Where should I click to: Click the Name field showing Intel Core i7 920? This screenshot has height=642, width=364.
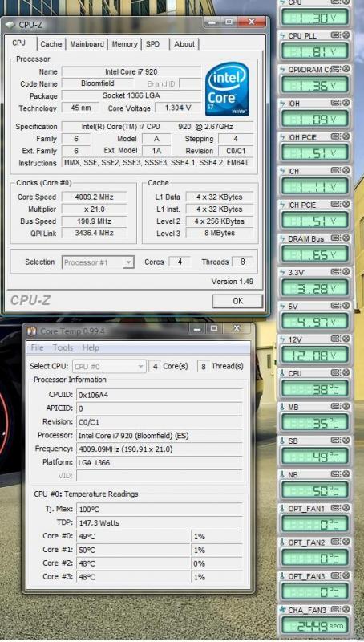131,71
